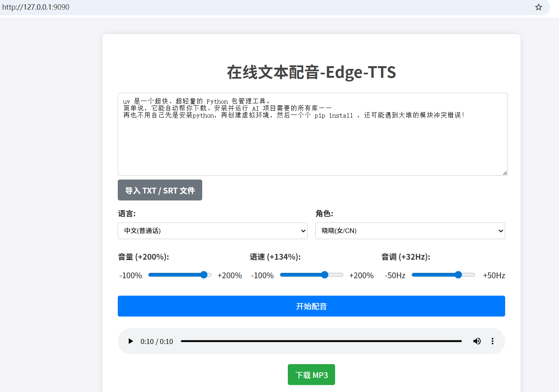559x392 pixels.
Task: Click the text area resize handle
Action: (x=505, y=173)
